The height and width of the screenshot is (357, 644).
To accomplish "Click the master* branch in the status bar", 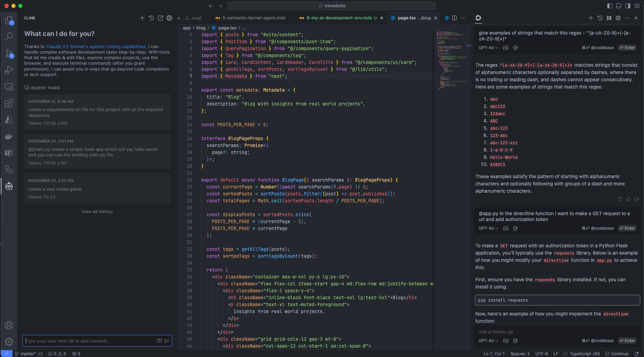I will 26,354.
